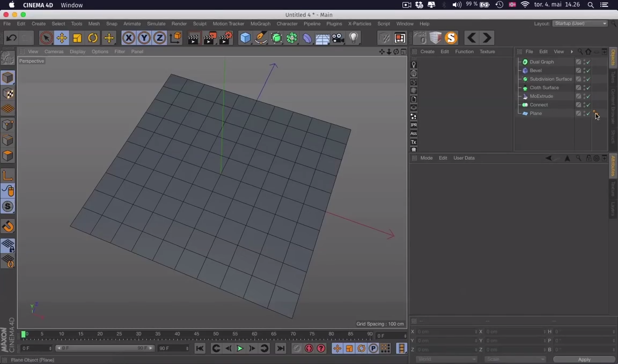Select the Dual Graph object
Screen dimensions: 618x364
(541, 62)
